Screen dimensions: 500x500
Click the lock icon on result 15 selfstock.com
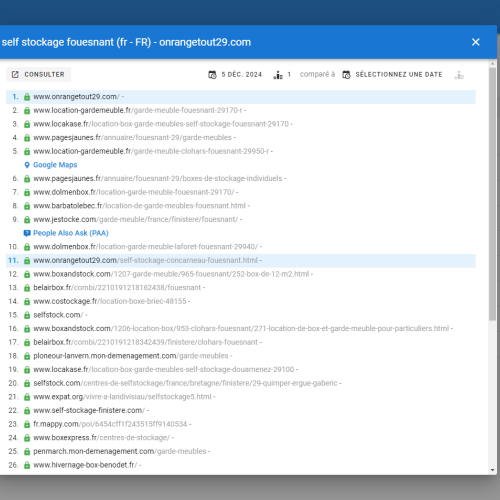coord(27,315)
